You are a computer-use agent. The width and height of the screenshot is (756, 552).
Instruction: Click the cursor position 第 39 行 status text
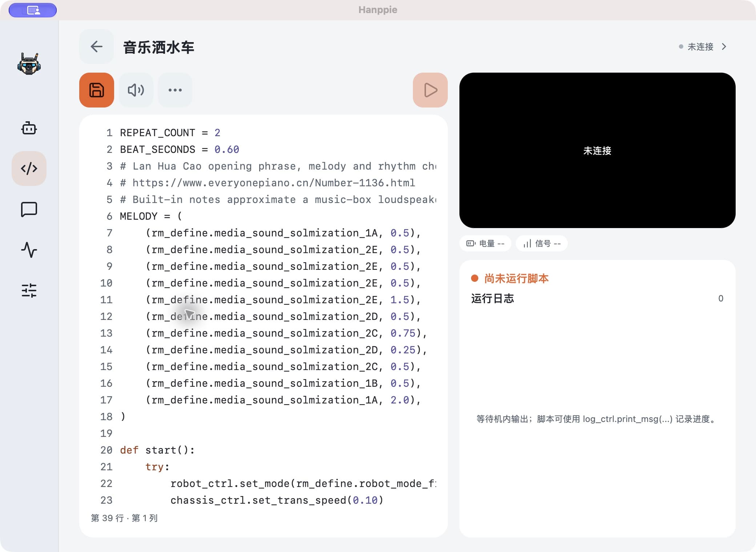tap(124, 518)
